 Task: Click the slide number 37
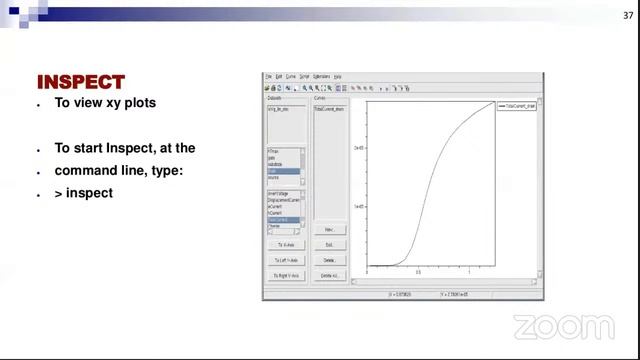(x=628, y=16)
